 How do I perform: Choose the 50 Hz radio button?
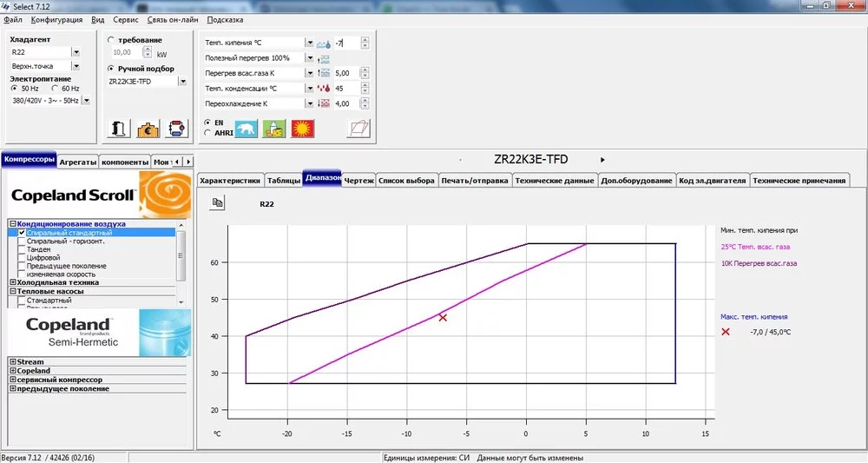click(x=15, y=88)
